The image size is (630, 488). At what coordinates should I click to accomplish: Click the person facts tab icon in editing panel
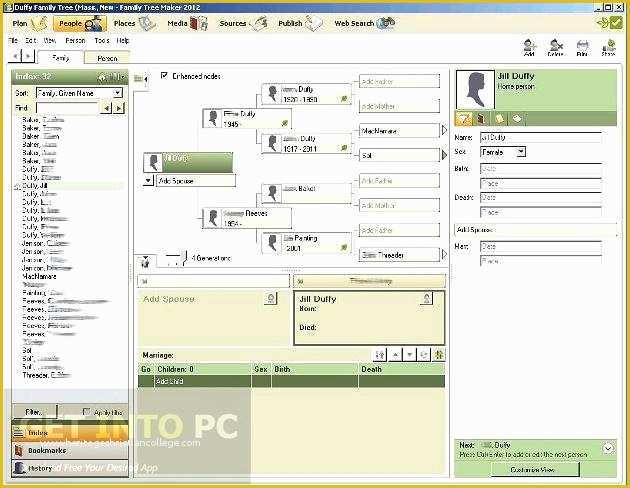464,118
